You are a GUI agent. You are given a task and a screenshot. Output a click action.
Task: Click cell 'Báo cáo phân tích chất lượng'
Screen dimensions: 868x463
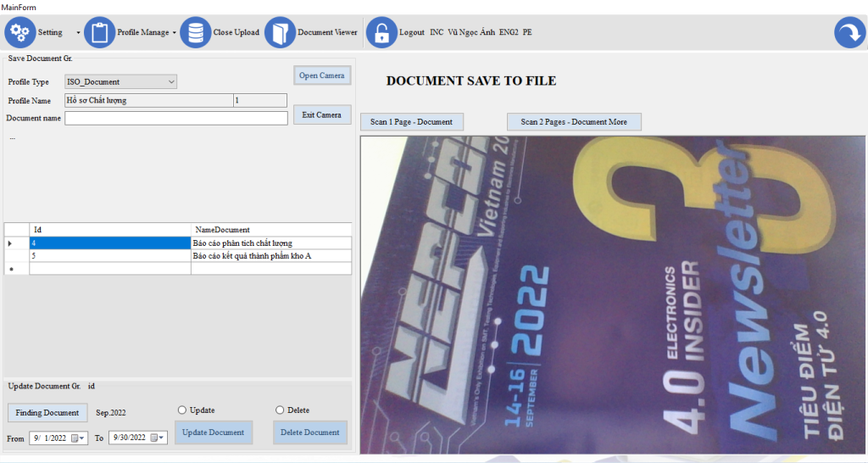click(x=271, y=243)
